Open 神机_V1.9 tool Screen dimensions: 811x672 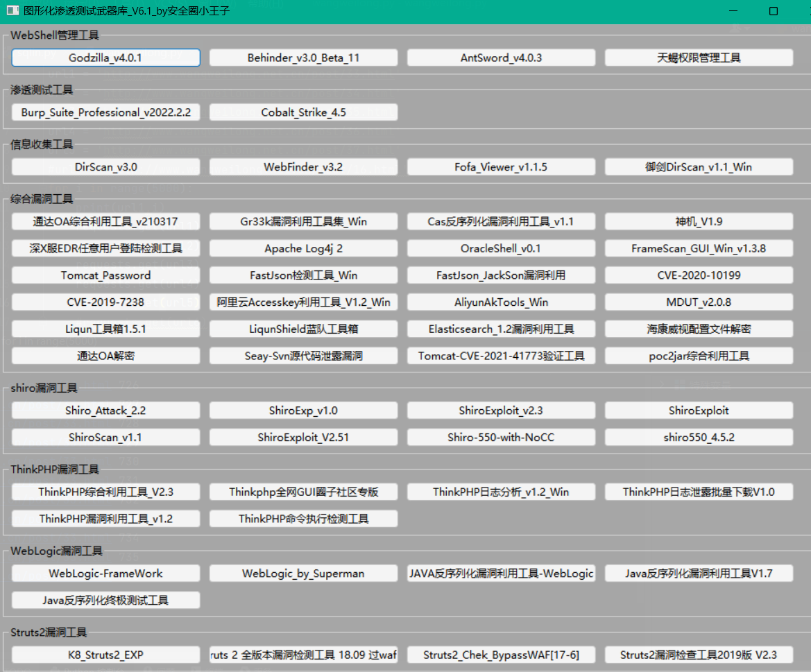point(699,221)
